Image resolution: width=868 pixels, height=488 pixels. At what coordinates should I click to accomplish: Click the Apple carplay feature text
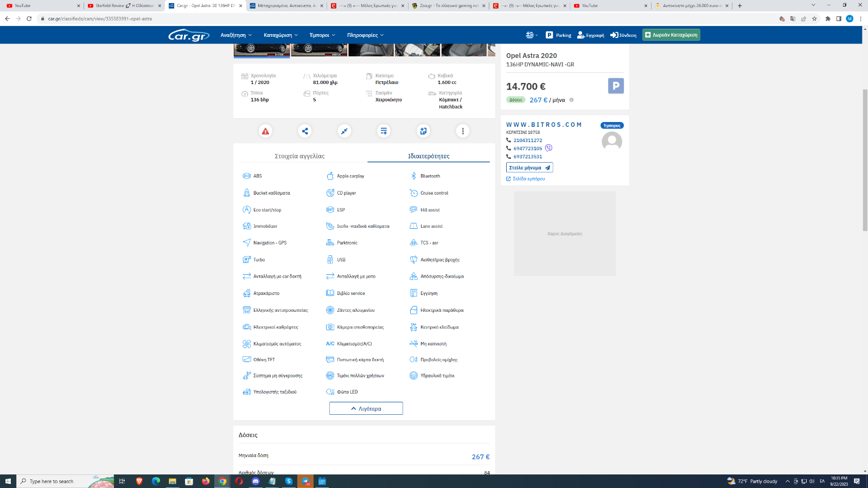click(x=350, y=176)
